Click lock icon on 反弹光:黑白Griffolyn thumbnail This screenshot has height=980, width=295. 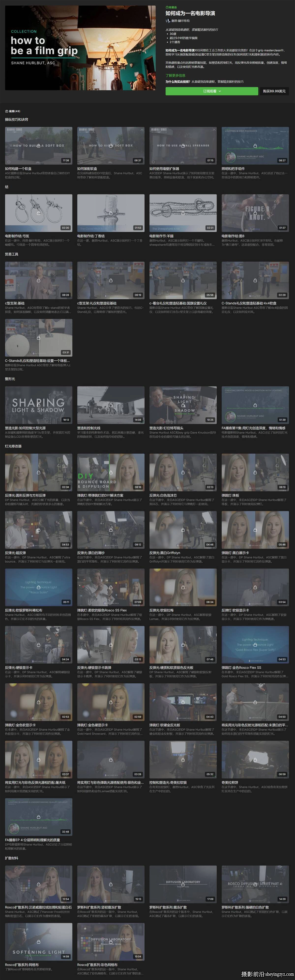point(183,530)
